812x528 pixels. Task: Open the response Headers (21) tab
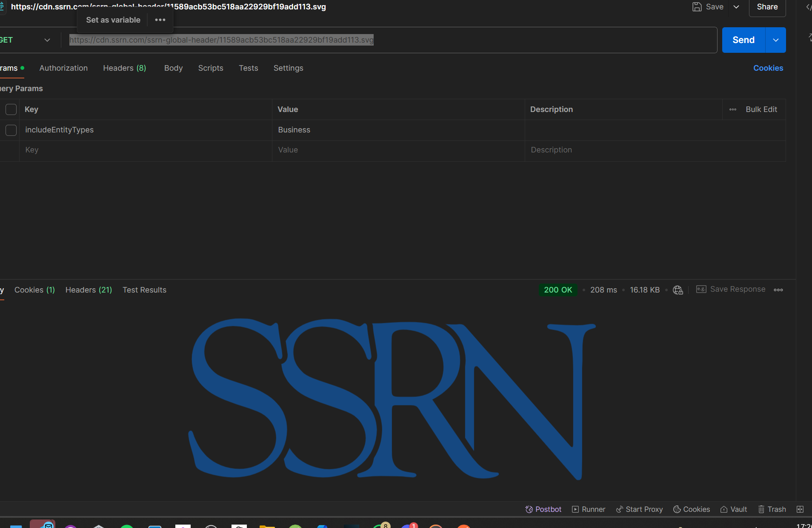tap(89, 290)
